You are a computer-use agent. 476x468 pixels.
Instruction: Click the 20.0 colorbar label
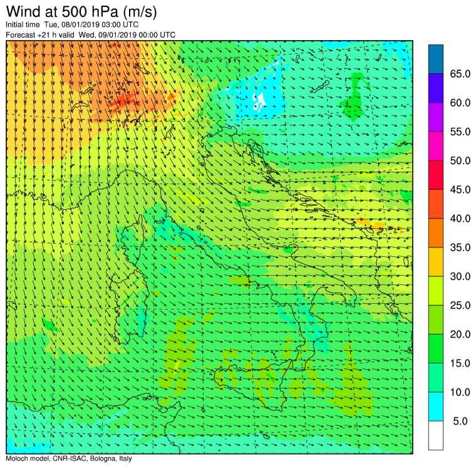[x=460, y=334]
